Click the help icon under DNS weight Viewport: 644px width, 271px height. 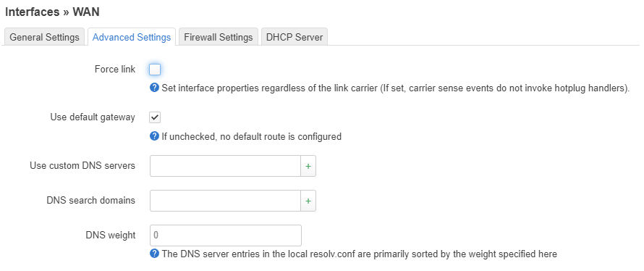click(154, 254)
